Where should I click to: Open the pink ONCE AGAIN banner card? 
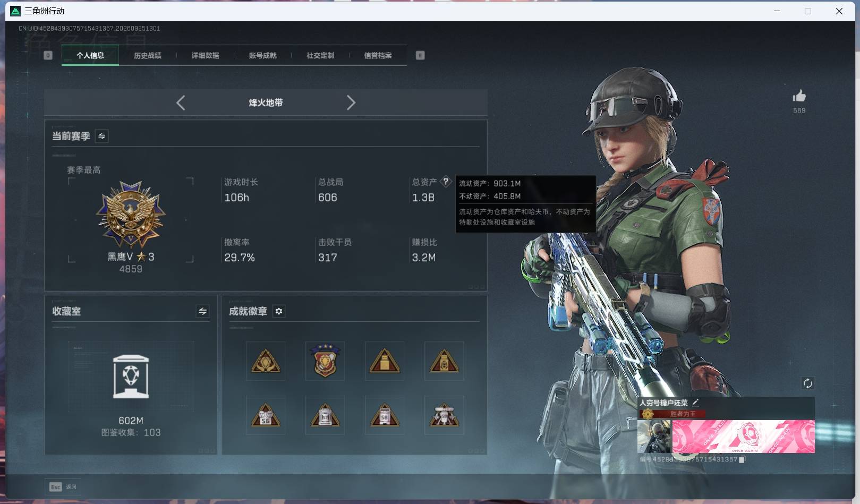[x=744, y=437]
